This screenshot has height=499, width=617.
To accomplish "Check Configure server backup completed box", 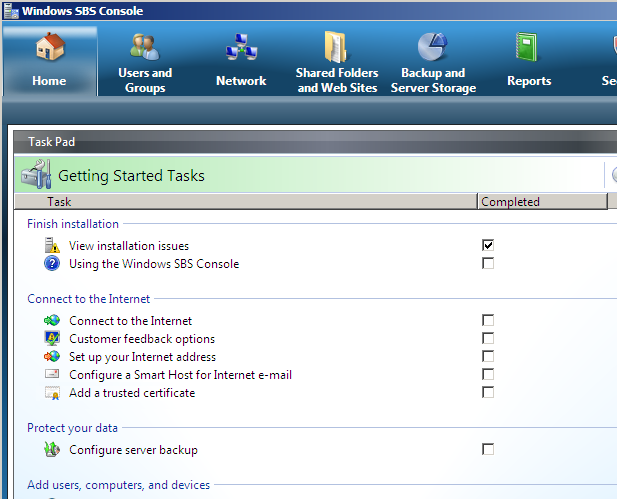I will tap(488, 449).
